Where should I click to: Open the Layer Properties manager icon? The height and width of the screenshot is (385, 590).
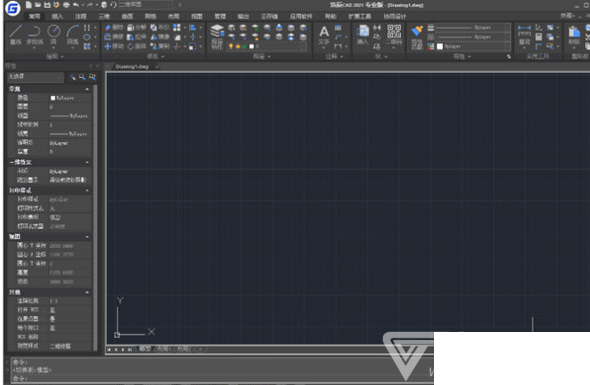217,37
